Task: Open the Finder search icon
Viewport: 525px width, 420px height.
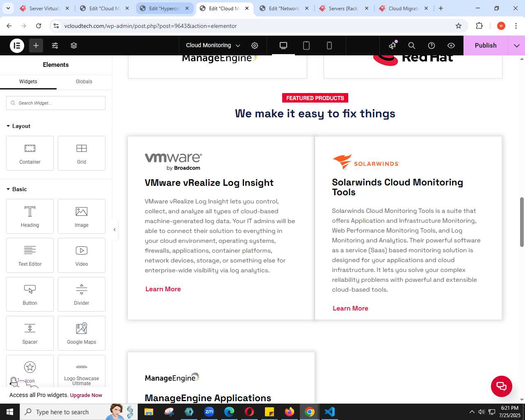Action: pyautogui.click(x=412, y=46)
